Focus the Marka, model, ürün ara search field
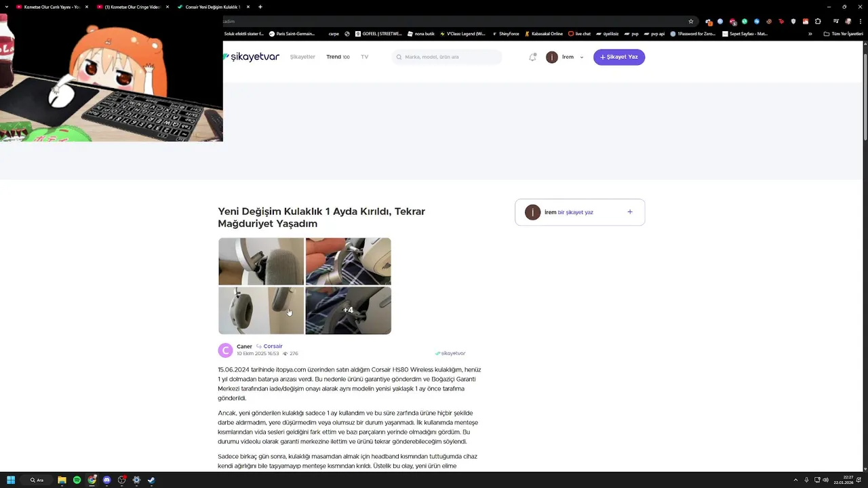 [447, 57]
